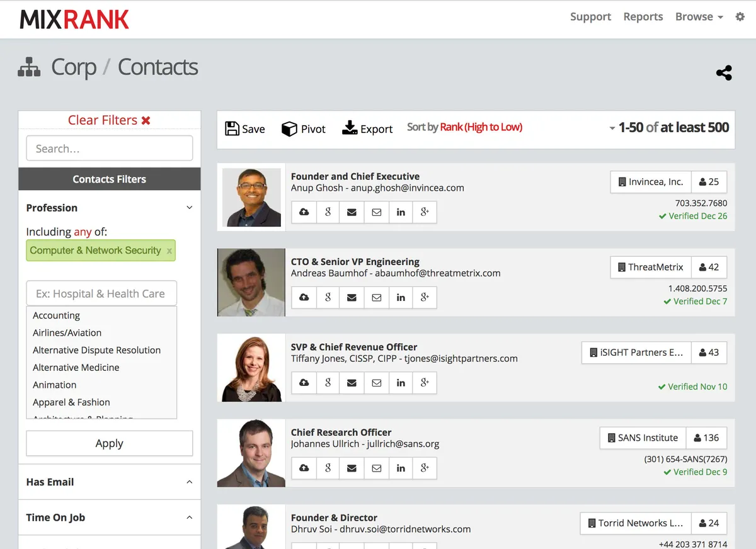Open the Browse dropdown menu
Viewport: 756px width, 549px height.
[699, 17]
